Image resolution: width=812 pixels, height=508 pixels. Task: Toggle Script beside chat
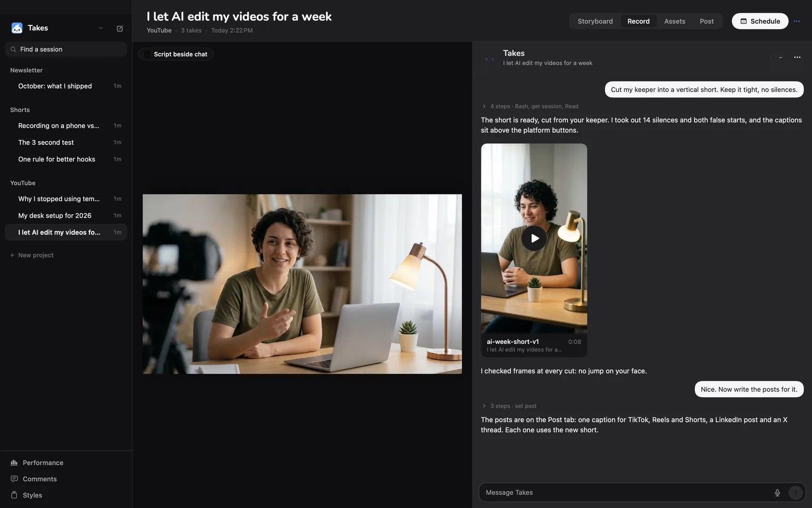pos(176,54)
